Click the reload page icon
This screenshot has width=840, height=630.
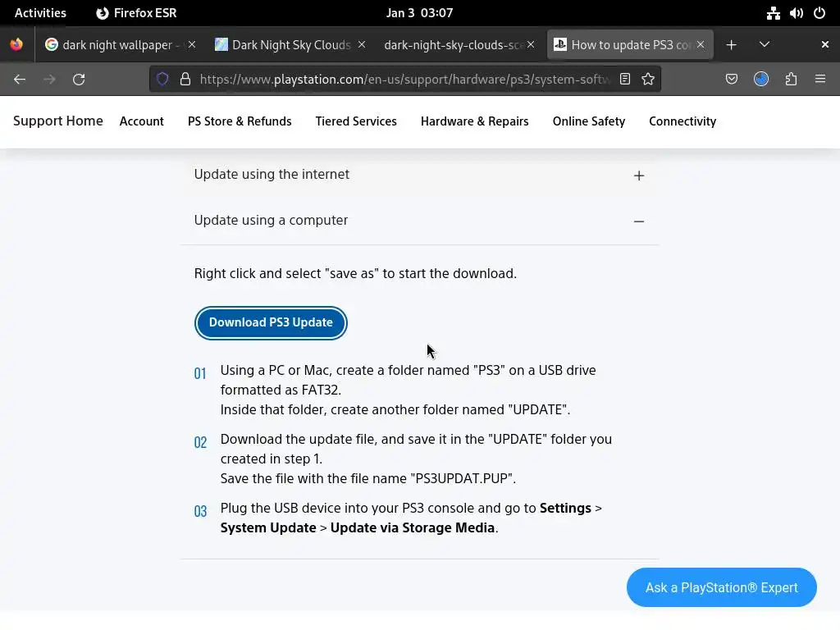click(x=79, y=79)
